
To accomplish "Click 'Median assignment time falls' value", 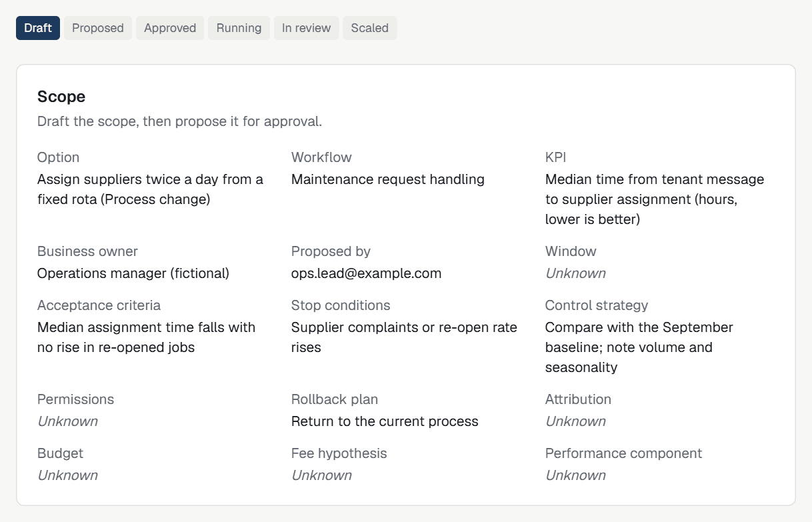I will (146, 337).
